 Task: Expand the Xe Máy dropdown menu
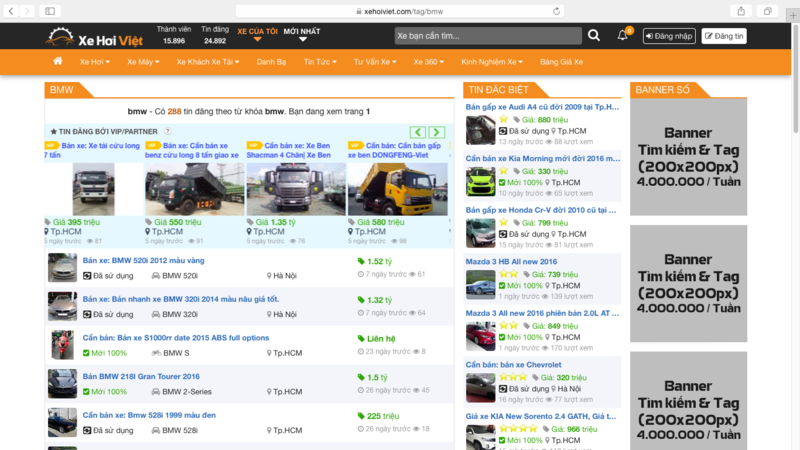point(143,62)
